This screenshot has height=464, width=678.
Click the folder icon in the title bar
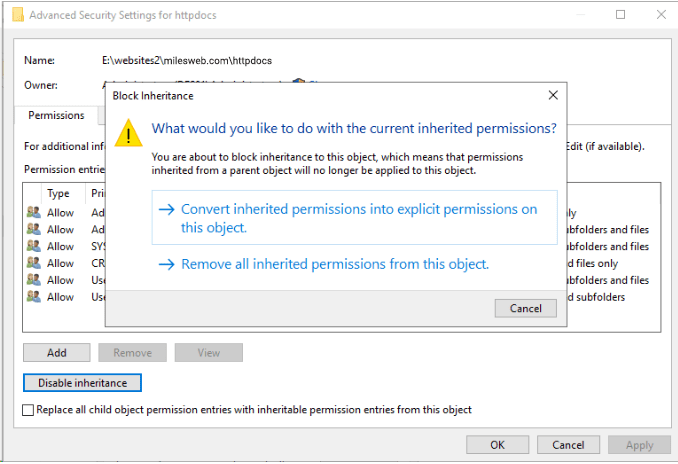pyautogui.click(x=15, y=15)
